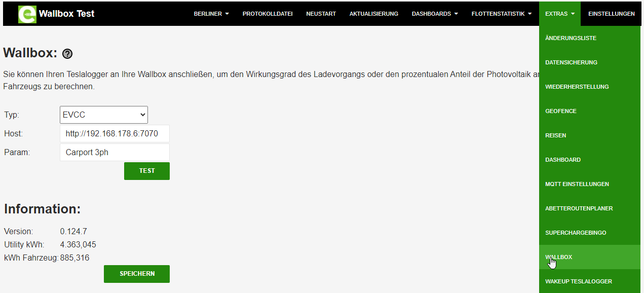Viewport: 644px width, 293px height.
Task: Open the Dashboards dropdown in navbar
Action: click(x=435, y=14)
